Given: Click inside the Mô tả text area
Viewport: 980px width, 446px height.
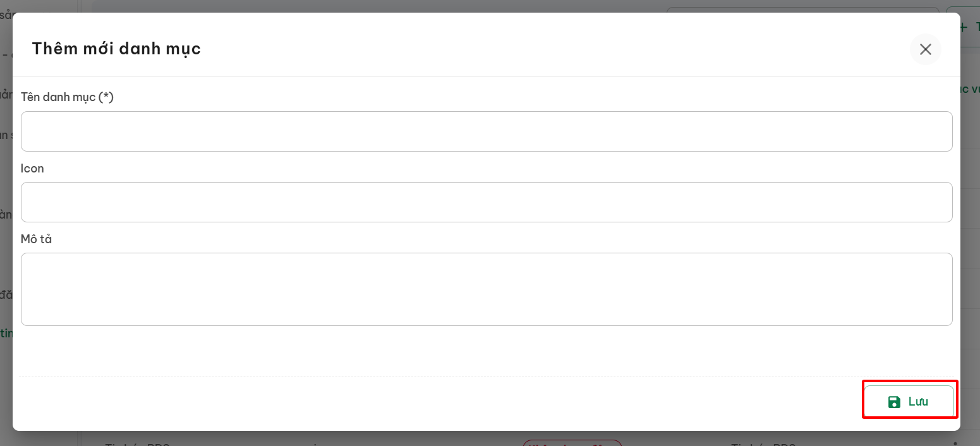Looking at the screenshot, I should (487, 289).
